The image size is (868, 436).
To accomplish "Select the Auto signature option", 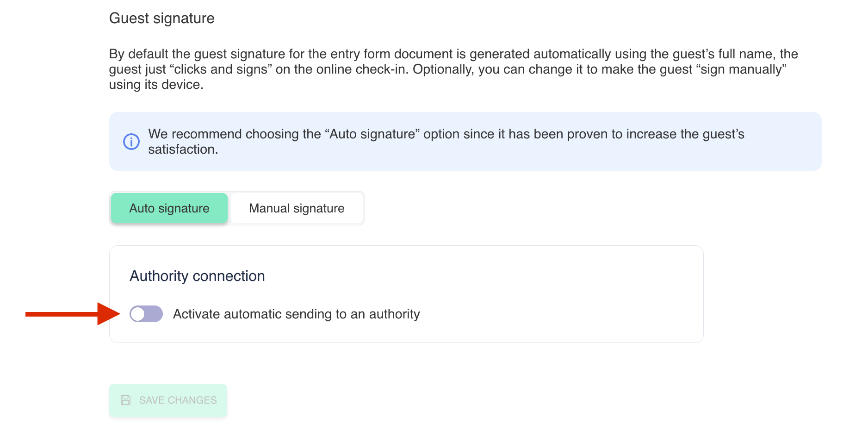I will coord(169,208).
